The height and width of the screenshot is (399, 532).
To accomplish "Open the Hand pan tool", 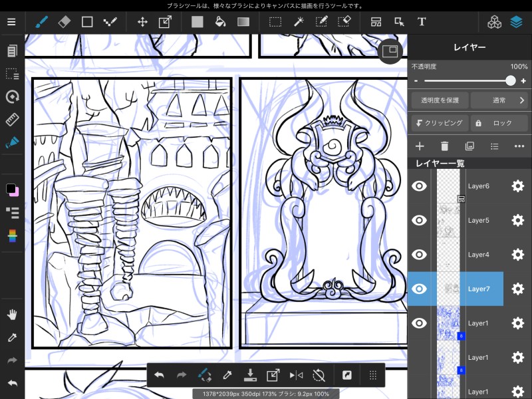I will (11, 314).
